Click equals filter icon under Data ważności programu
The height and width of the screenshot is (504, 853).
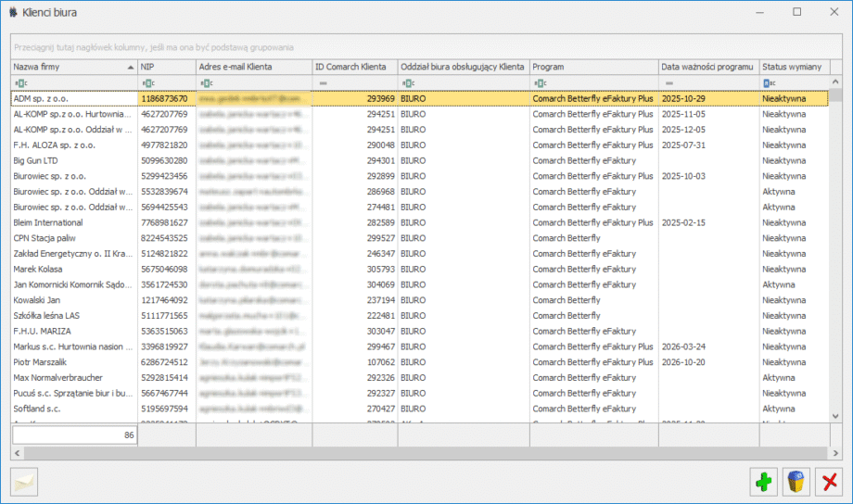click(x=667, y=82)
